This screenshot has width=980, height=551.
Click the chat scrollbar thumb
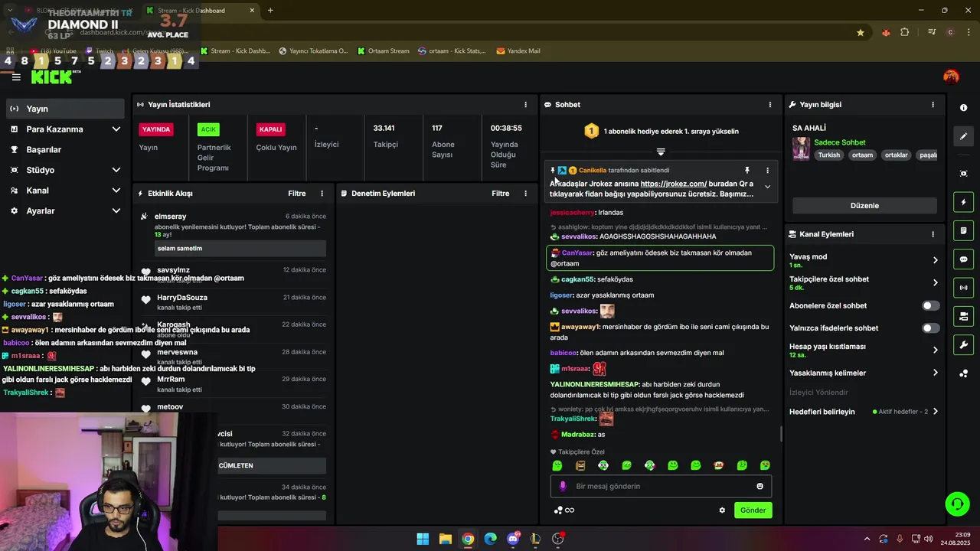tap(780, 435)
